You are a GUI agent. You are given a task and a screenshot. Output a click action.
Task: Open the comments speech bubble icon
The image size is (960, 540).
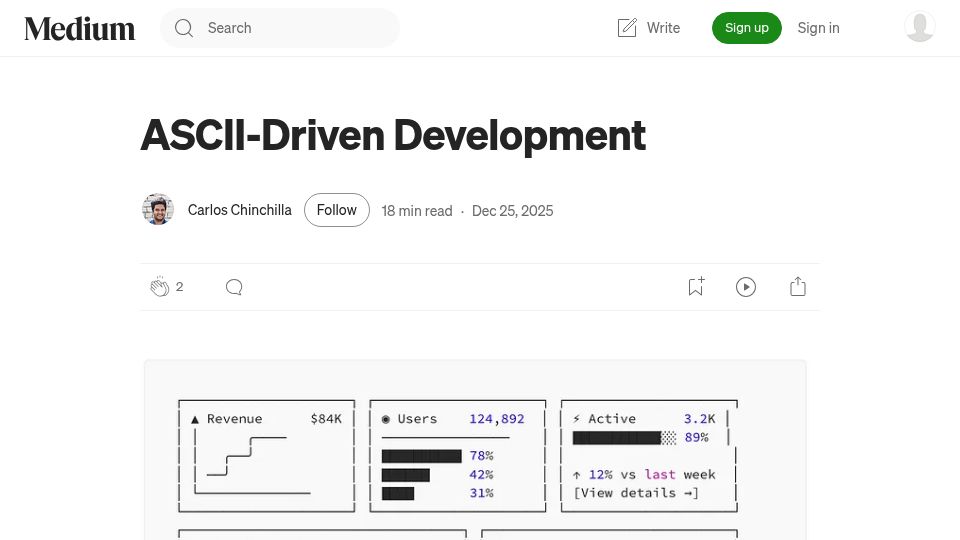pos(234,287)
